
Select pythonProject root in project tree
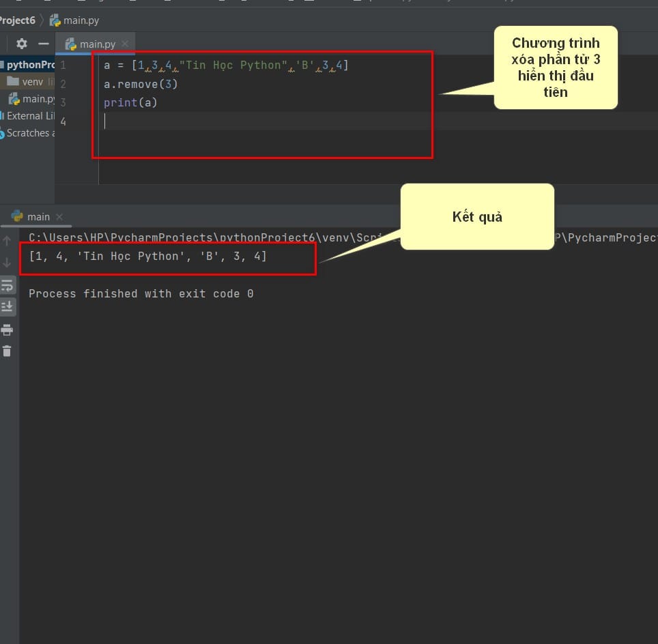pyautogui.click(x=27, y=65)
